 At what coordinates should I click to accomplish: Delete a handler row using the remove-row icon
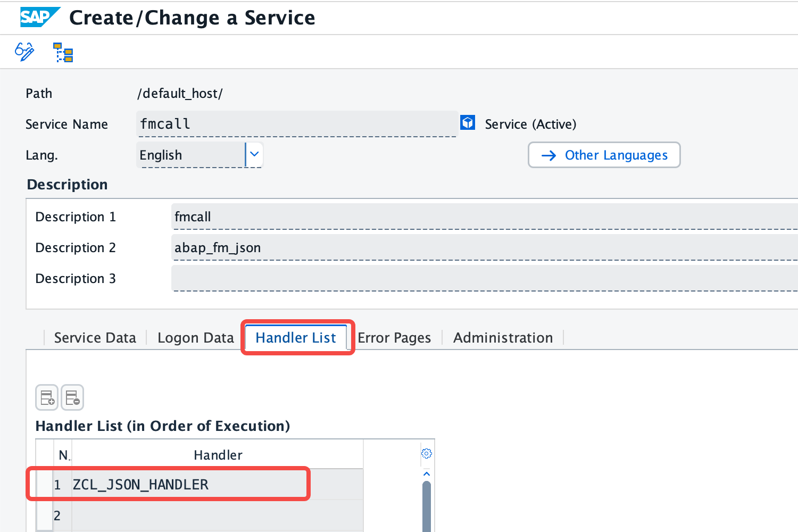(72, 397)
